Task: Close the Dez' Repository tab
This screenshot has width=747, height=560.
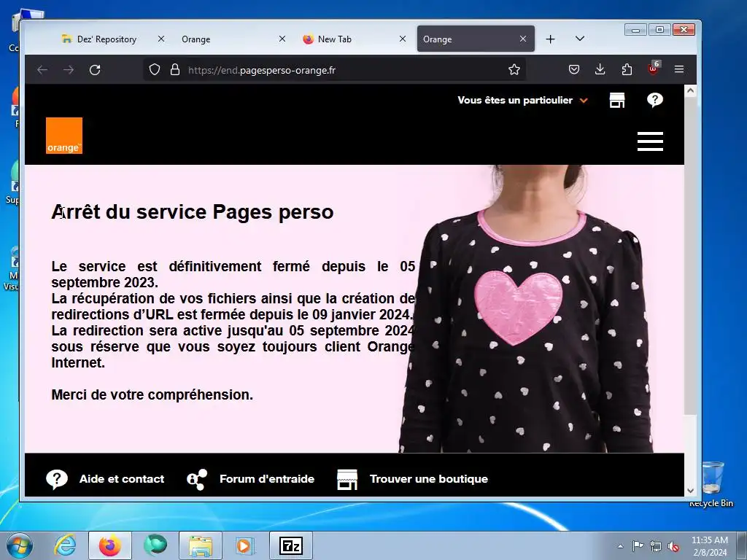Action: click(161, 39)
